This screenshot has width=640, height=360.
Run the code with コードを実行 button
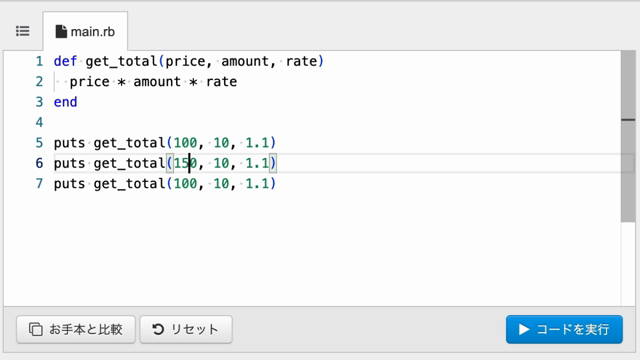pos(564,329)
